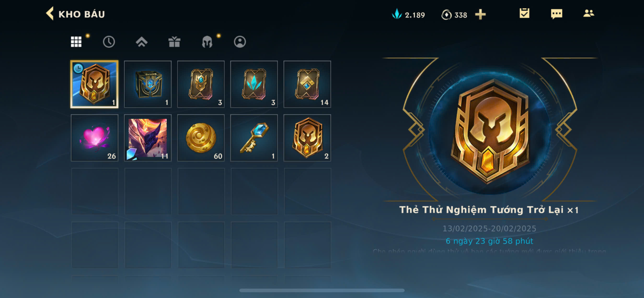Open the grid all-items filter tab

coord(76,42)
